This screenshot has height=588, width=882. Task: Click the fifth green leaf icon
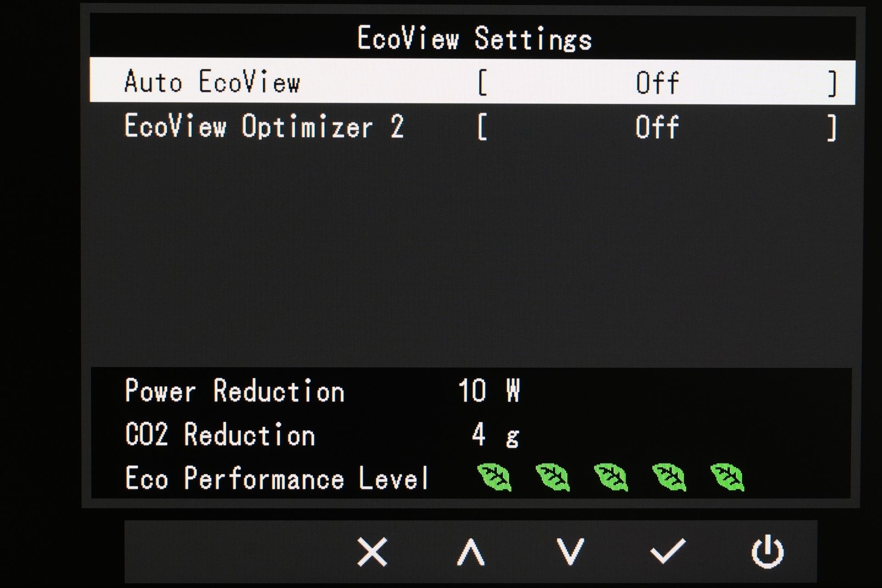click(x=727, y=477)
